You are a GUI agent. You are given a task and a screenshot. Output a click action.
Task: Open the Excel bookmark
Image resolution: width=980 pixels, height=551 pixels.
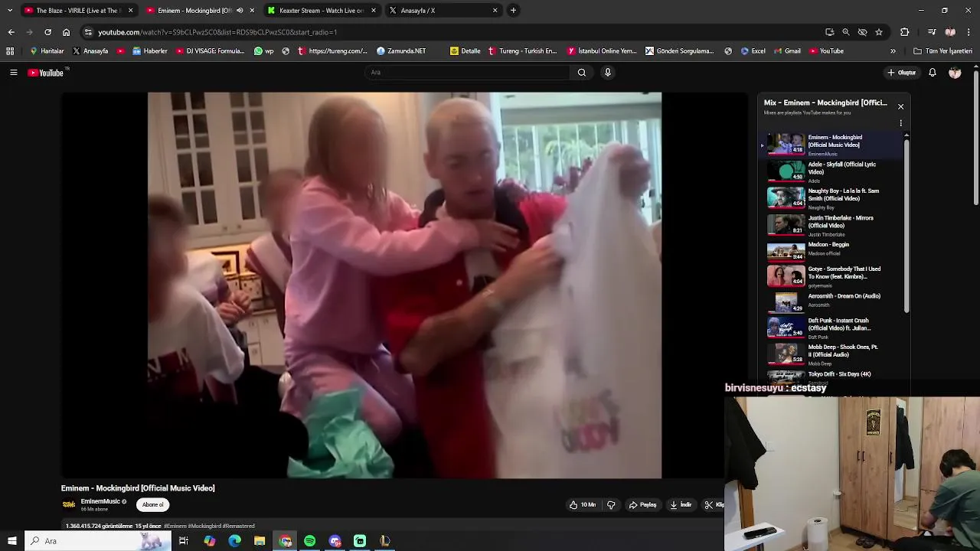click(753, 51)
